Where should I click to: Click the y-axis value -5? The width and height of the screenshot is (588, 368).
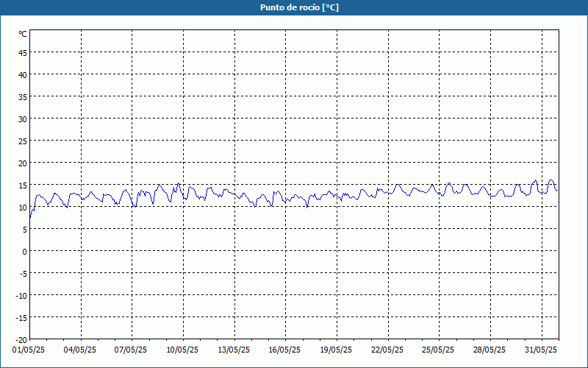[x=23, y=274]
